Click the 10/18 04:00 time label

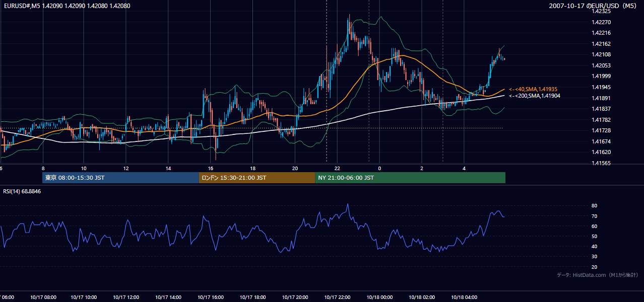(464, 297)
